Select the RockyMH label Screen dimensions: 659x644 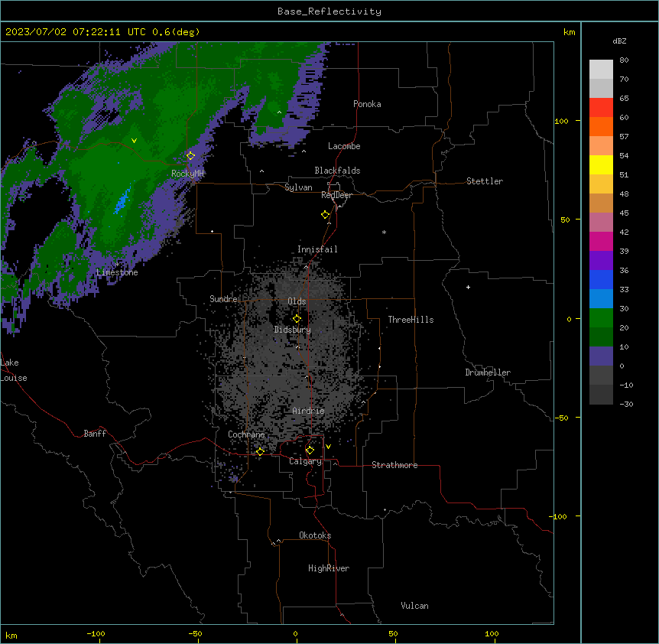tap(187, 174)
